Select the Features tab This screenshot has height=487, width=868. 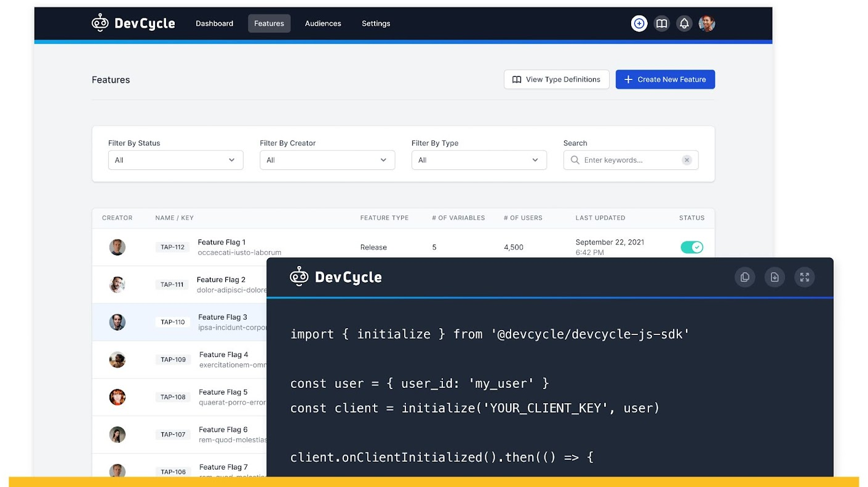click(269, 23)
